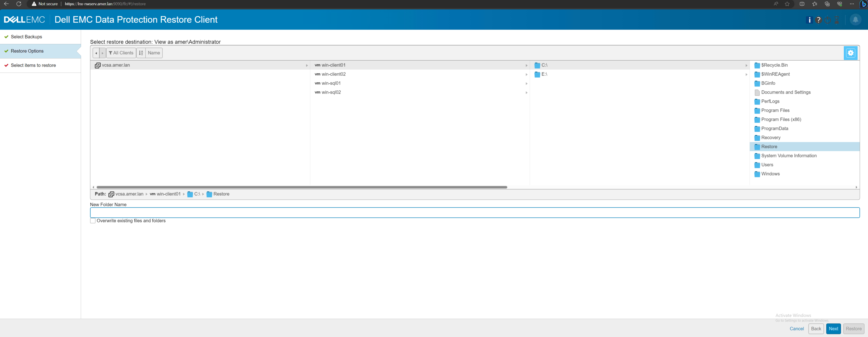The width and height of the screenshot is (868, 337).
Task: Click the blue info icon in header
Action: [x=809, y=20]
